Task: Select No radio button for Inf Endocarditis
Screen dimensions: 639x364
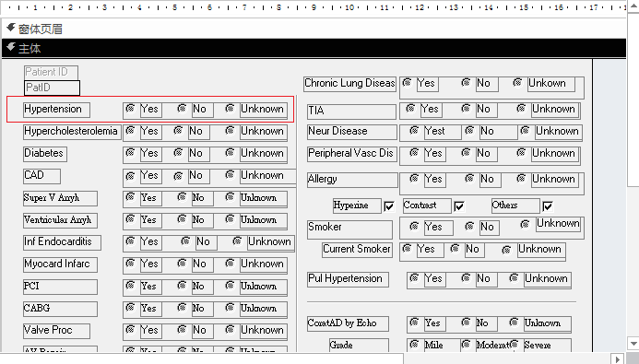Action: pyautogui.click(x=185, y=241)
